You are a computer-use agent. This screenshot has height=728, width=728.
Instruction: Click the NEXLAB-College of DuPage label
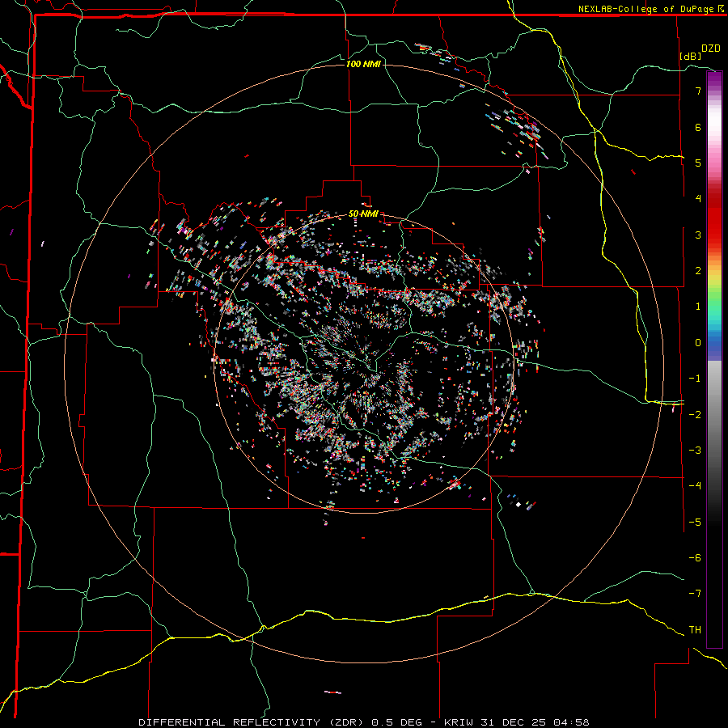[650, 9]
